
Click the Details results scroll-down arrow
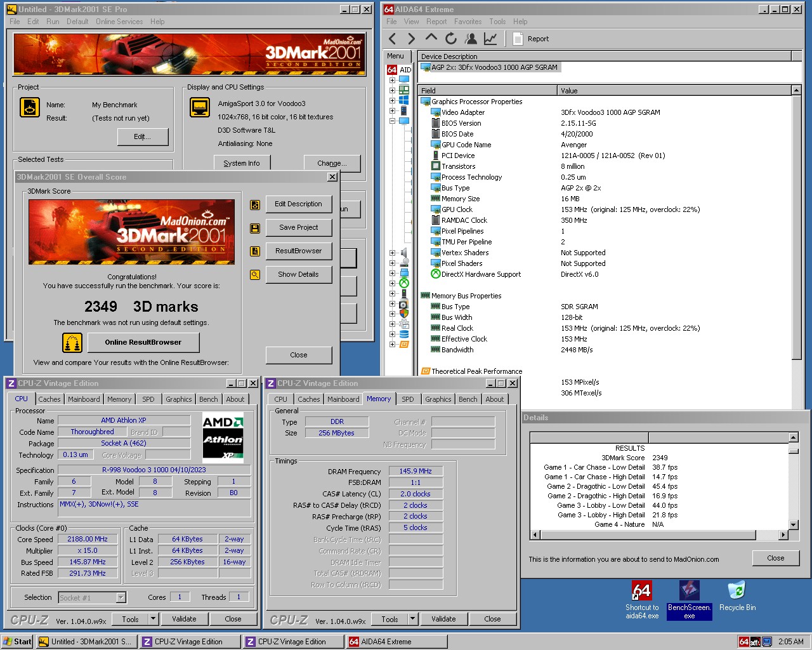(793, 525)
